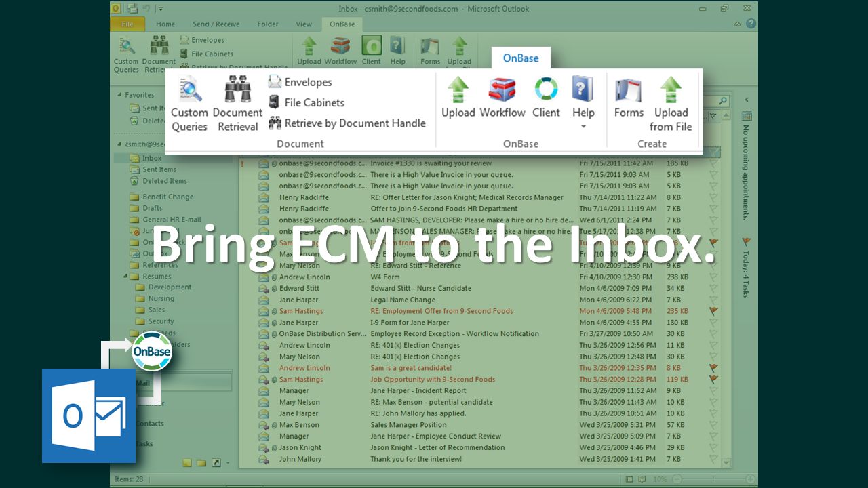Screen dimensions: 868x488
Task: Open Shortcuts icon at navigation pane bottom
Action: (216, 463)
